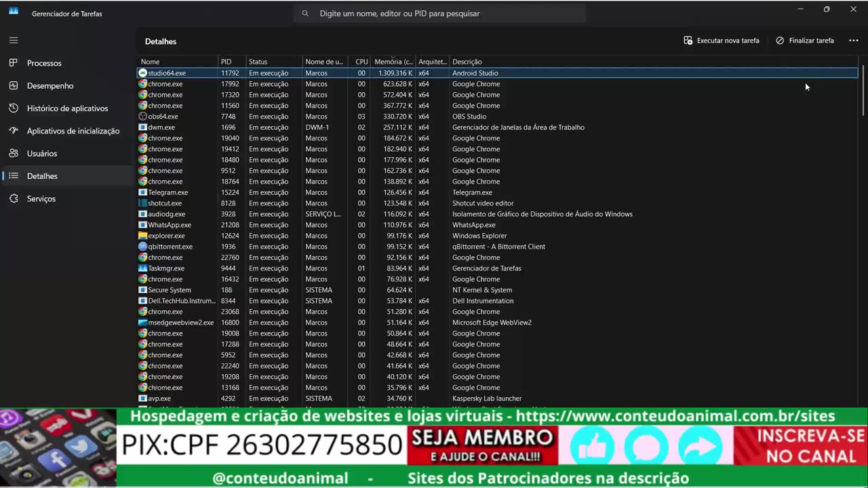Sort by the Memória column header

click(x=393, y=62)
